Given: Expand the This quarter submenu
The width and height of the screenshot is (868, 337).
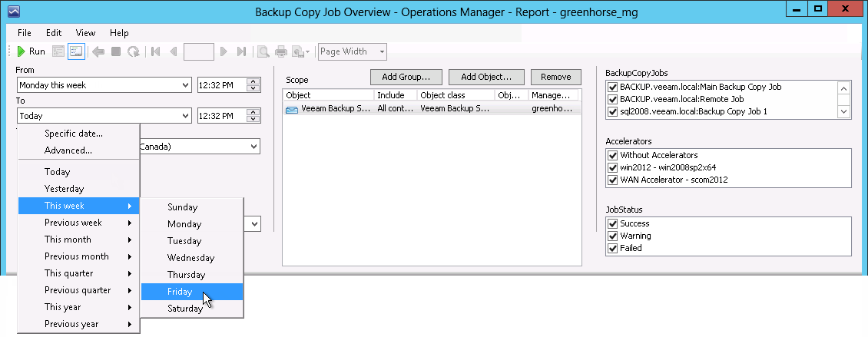Looking at the screenshot, I should pyautogui.click(x=78, y=273).
